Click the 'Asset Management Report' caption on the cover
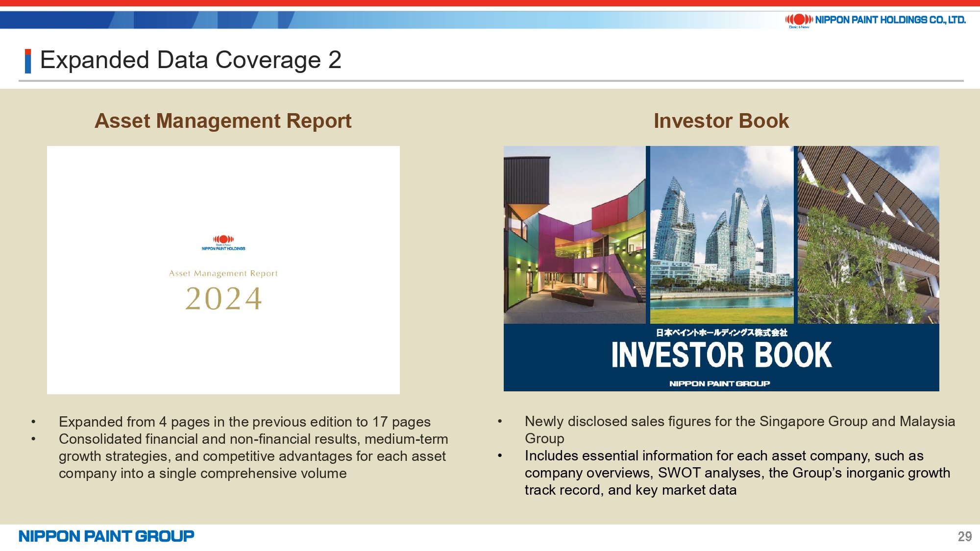980x551 pixels. (223, 273)
